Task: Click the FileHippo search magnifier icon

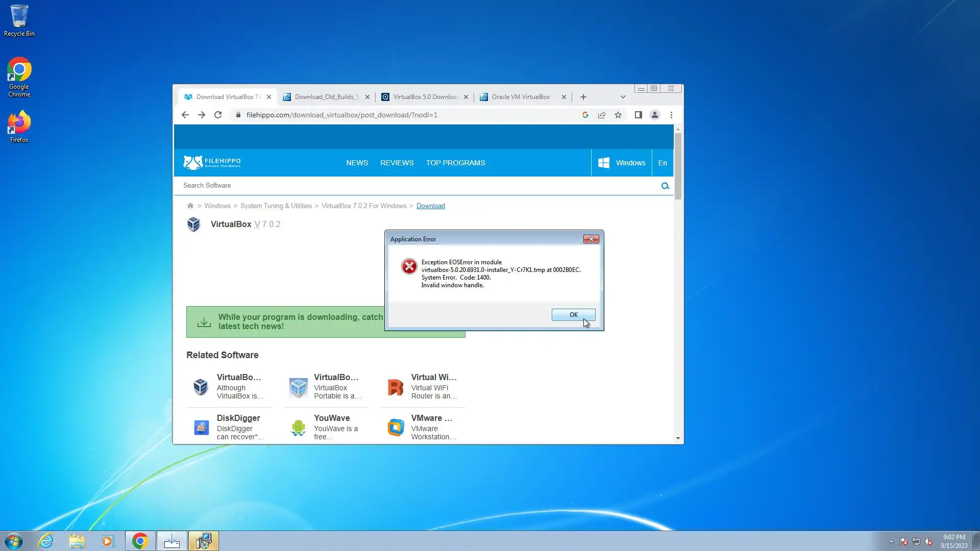Action: click(x=665, y=186)
